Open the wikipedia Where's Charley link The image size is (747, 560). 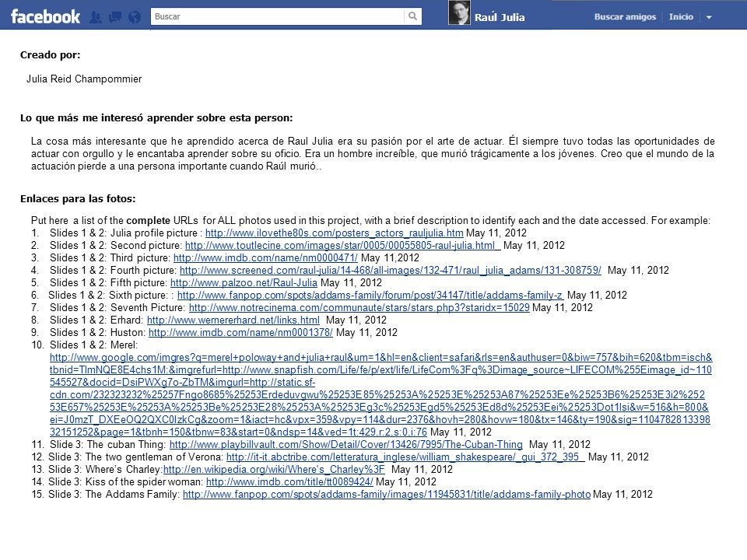click(x=274, y=469)
